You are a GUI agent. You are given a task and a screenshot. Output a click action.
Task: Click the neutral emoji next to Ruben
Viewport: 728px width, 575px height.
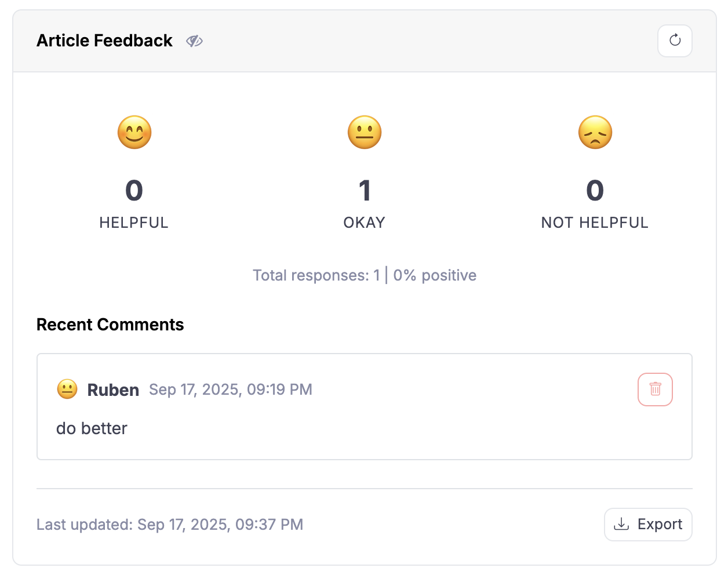[67, 389]
